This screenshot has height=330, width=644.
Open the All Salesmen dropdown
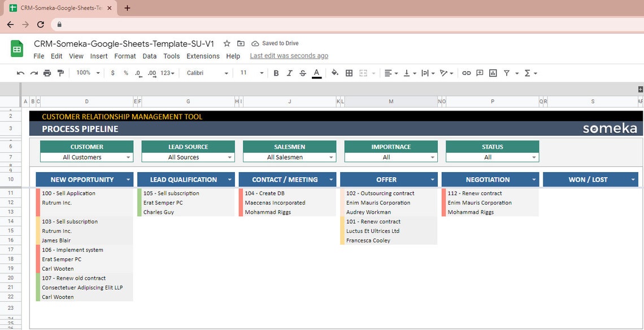[289, 156]
